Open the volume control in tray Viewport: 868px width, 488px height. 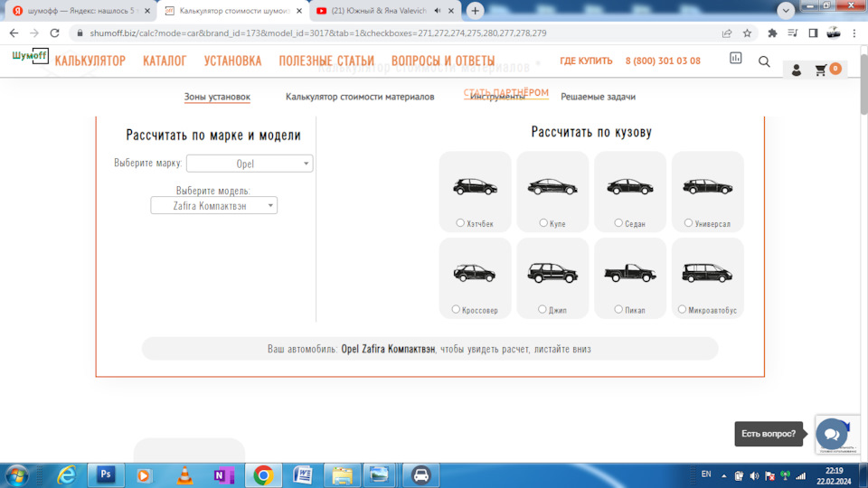pyautogui.click(x=754, y=476)
